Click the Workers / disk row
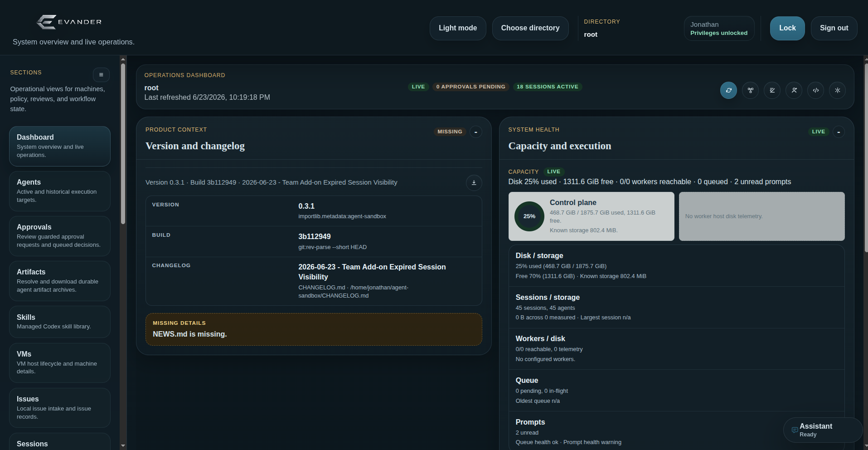This screenshot has height=450, width=868. 676,349
